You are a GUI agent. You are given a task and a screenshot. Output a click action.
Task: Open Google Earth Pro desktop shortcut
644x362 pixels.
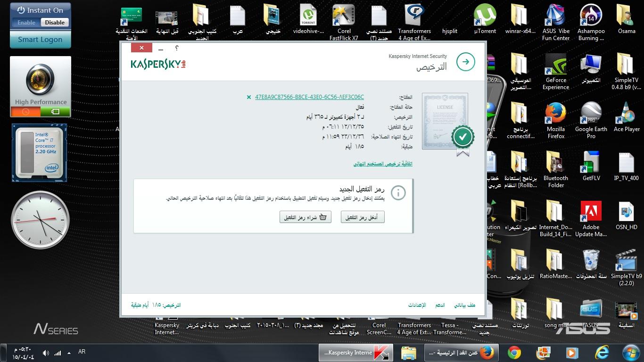pos(591,121)
